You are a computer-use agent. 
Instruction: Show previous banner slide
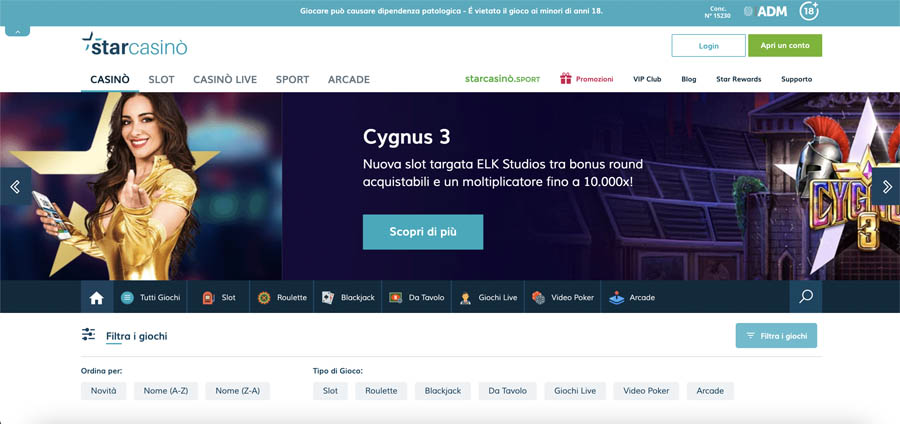(x=15, y=186)
